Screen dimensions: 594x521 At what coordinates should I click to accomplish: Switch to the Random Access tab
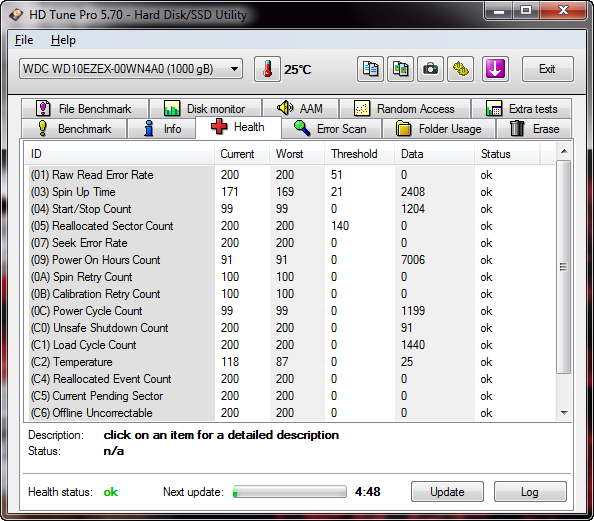[x=405, y=109]
